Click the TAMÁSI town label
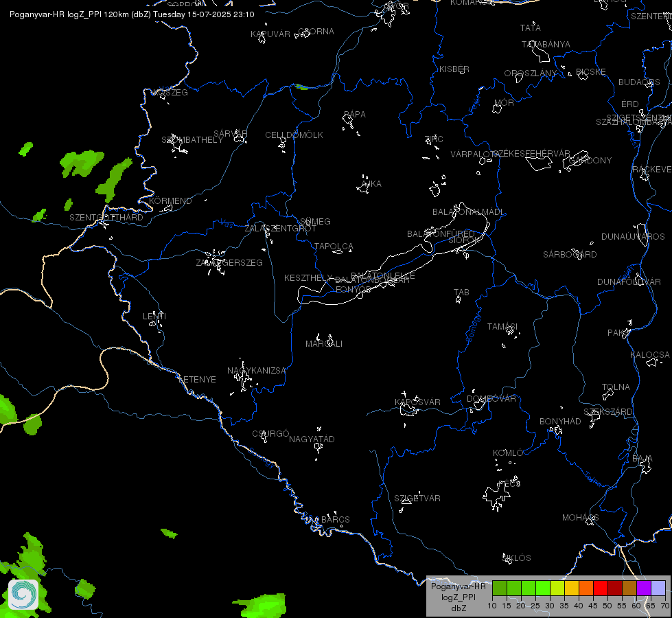672x618 pixels. [x=502, y=327]
